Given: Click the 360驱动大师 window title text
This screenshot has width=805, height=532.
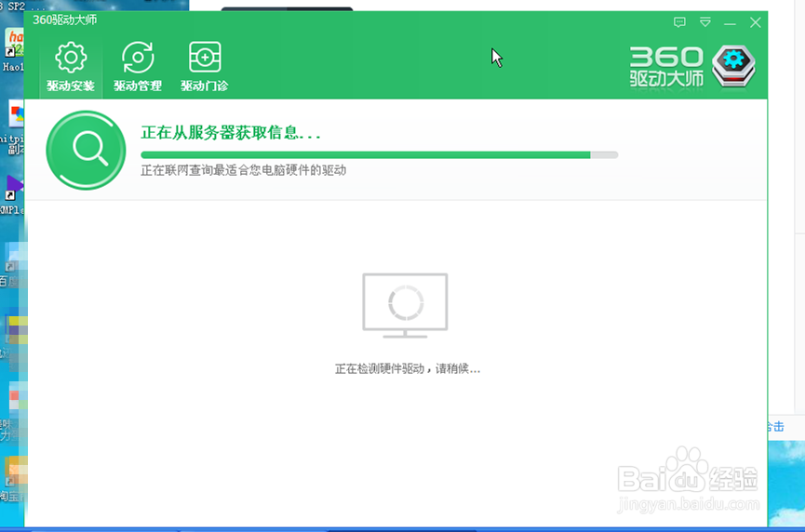Looking at the screenshot, I should (x=65, y=20).
